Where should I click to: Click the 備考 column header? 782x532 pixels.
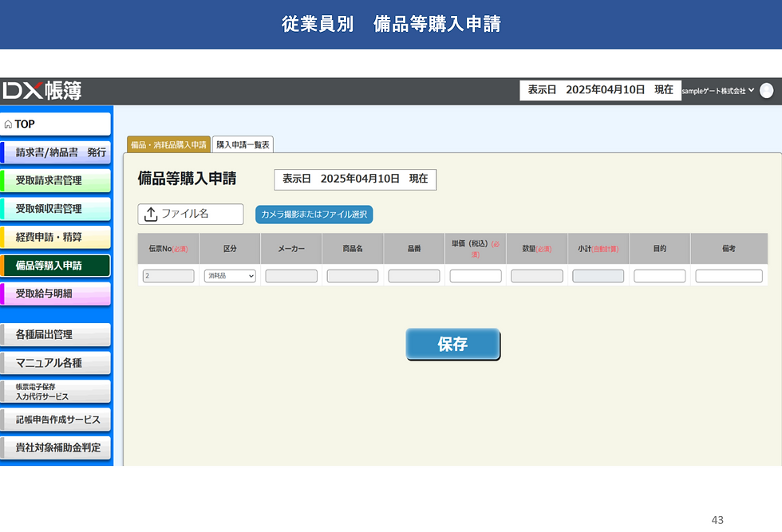tap(729, 248)
